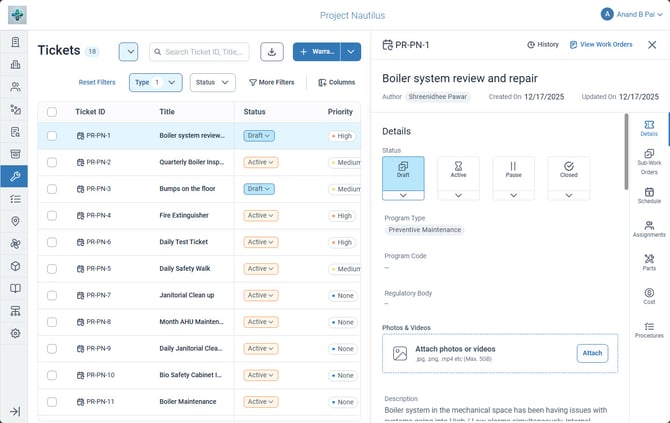Open the arrow beside the Warra... button
670x423 pixels.
[x=351, y=52]
